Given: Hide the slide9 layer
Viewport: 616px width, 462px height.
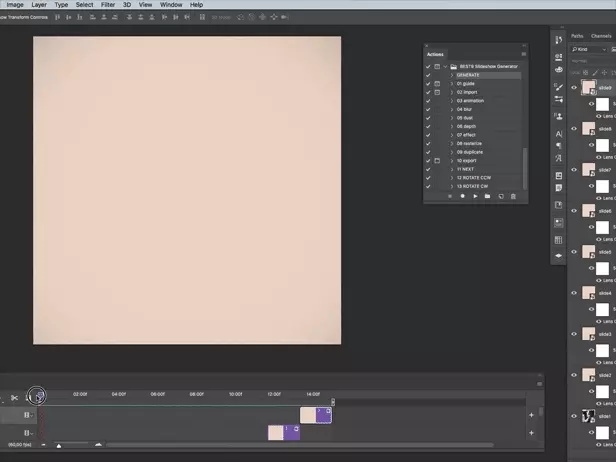Looking at the screenshot, I should 574,88.
